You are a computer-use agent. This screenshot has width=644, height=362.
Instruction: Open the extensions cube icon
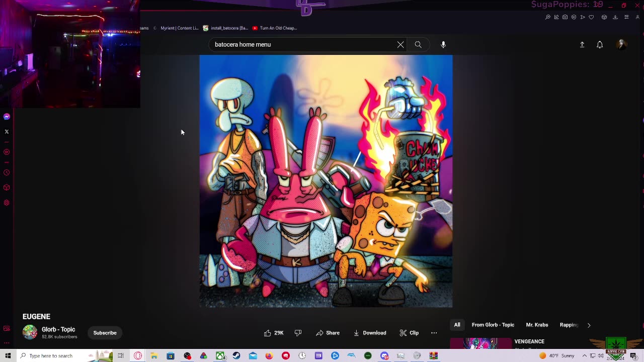tap(604, 17)
